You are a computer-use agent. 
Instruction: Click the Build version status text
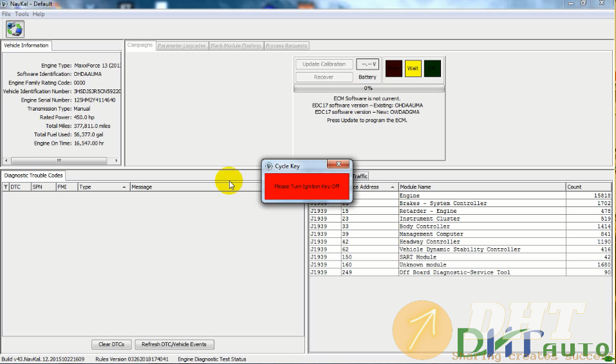[43, 359]
